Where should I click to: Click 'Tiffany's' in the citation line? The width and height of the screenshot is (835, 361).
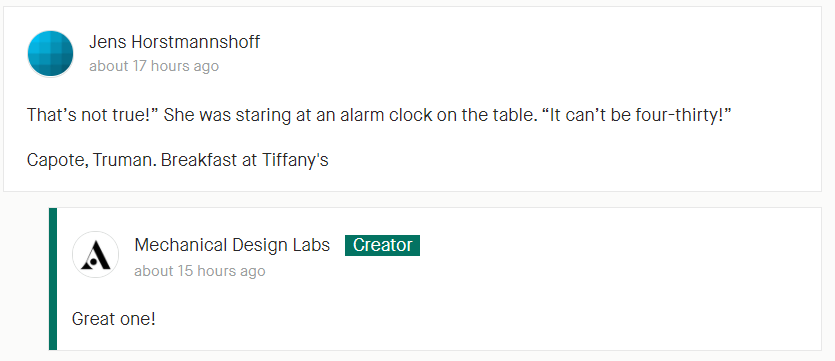(295, 160)
